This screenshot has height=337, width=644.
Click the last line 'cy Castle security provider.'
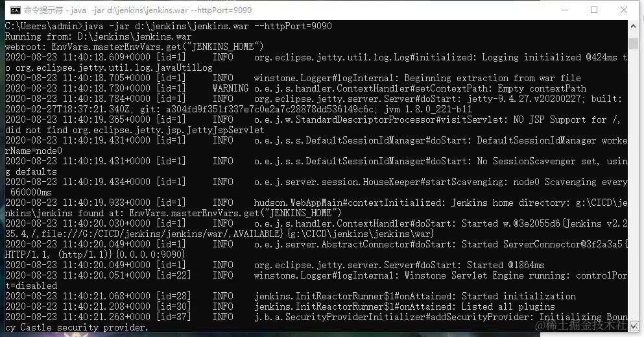tap(77, 327)
